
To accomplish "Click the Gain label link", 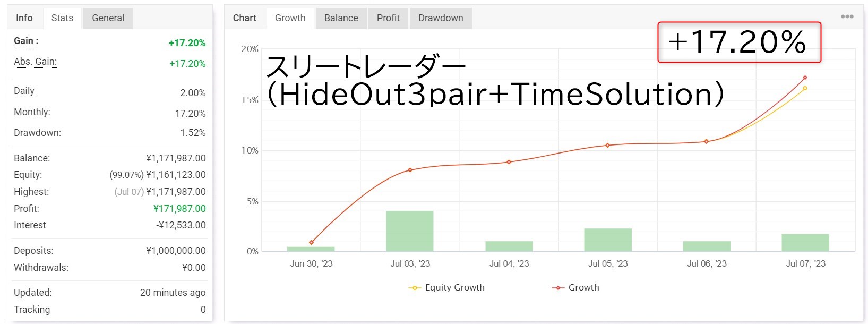I will pos(25,41).
